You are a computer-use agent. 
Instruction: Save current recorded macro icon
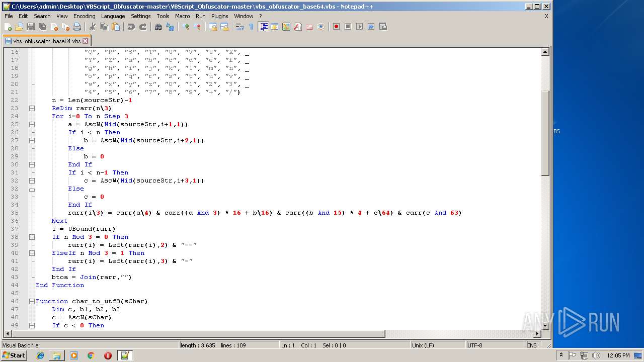click(x=383, y=27)
